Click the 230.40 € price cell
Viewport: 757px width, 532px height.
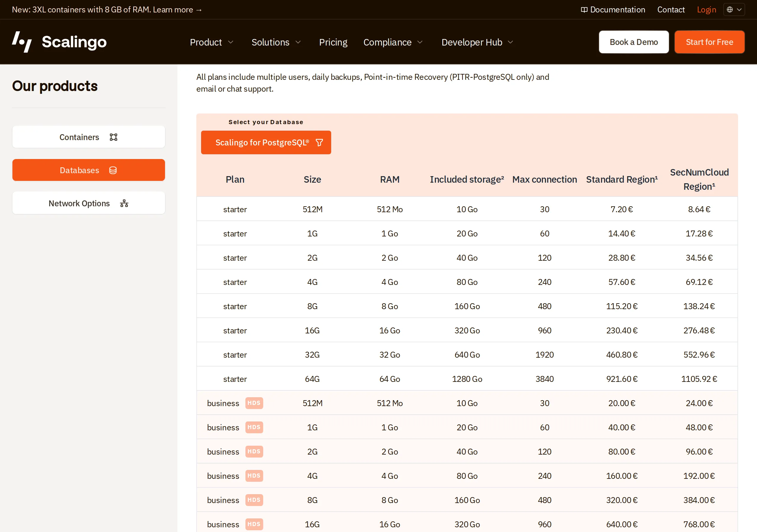pyautogui.click(x=622, y=330)
